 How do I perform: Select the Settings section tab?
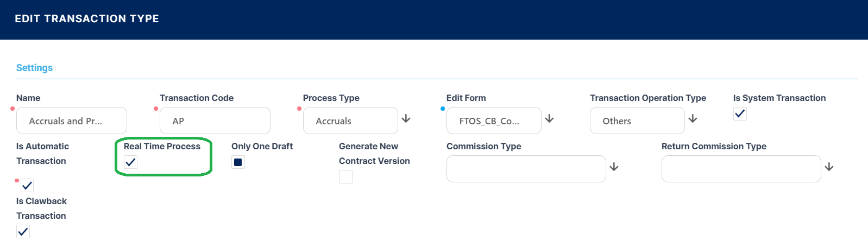pyautogui.click(x=34, y=68)
